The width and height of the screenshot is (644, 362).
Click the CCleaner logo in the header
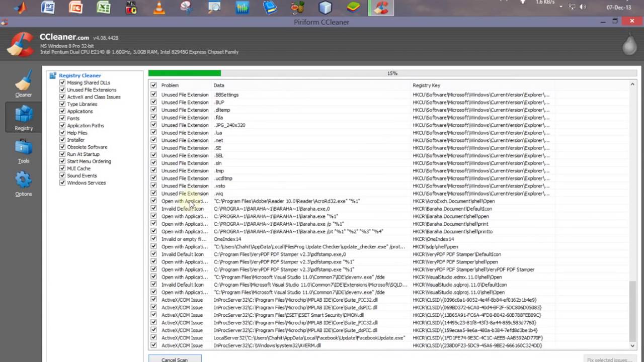click(x=20, y=44)
